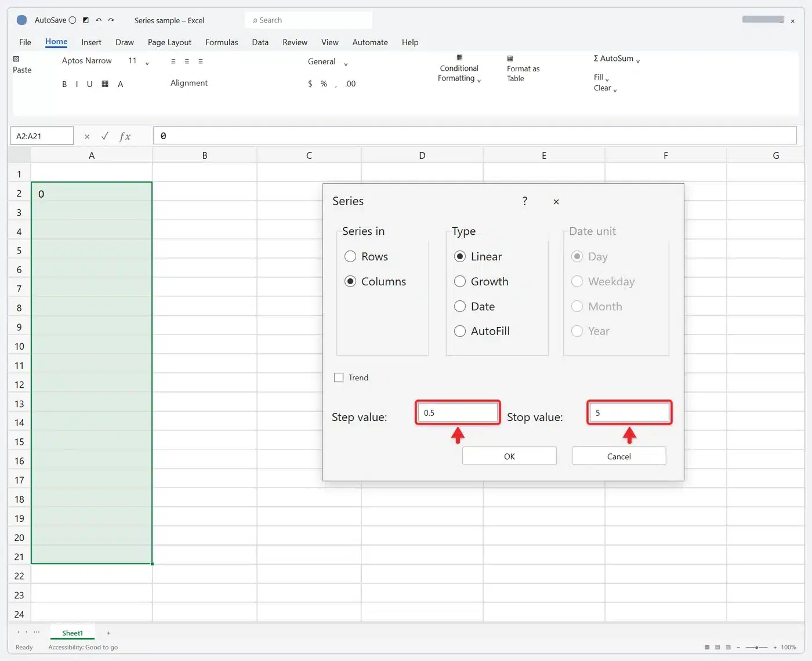Click the Insert Function fx icon

(125, 136)
